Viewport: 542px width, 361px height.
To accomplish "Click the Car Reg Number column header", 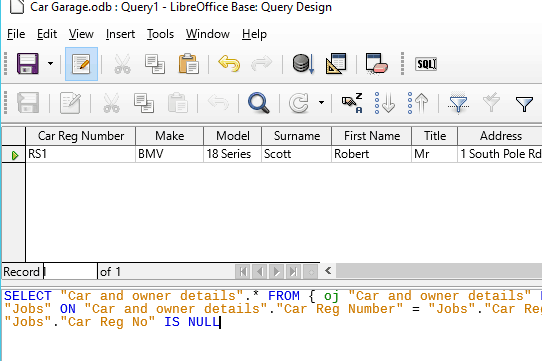I will tap(81, 136).
